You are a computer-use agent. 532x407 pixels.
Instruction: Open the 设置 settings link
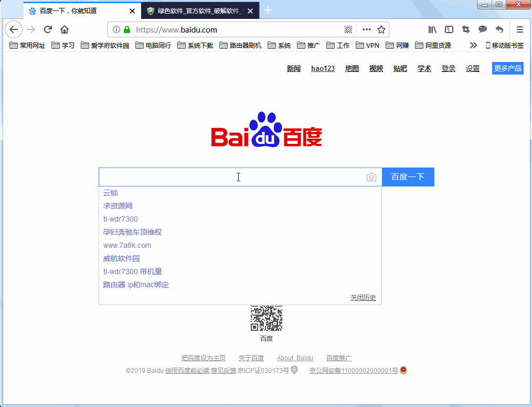pos(472,68)
